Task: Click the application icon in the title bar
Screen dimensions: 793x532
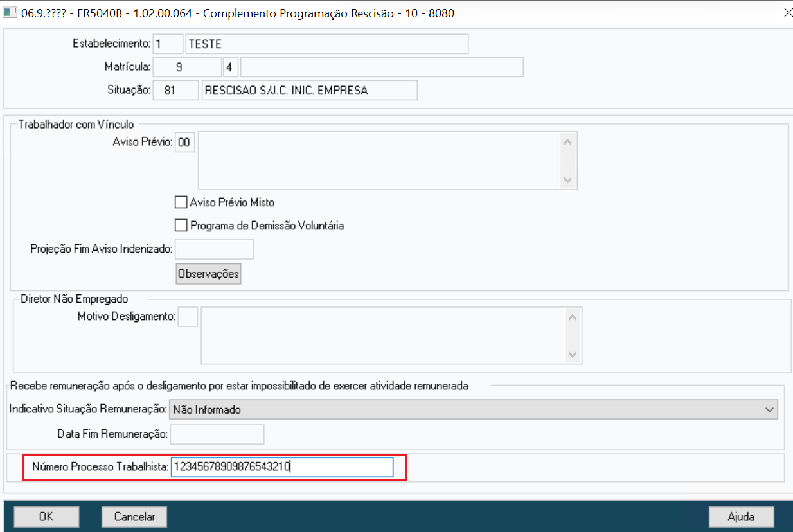Action: tap(10, 12)
